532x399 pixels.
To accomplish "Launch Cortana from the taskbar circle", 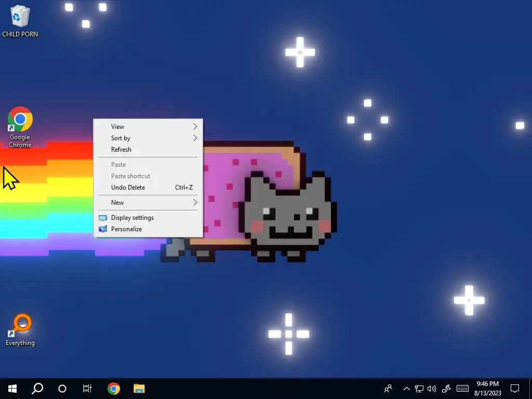I will point(62,389).
